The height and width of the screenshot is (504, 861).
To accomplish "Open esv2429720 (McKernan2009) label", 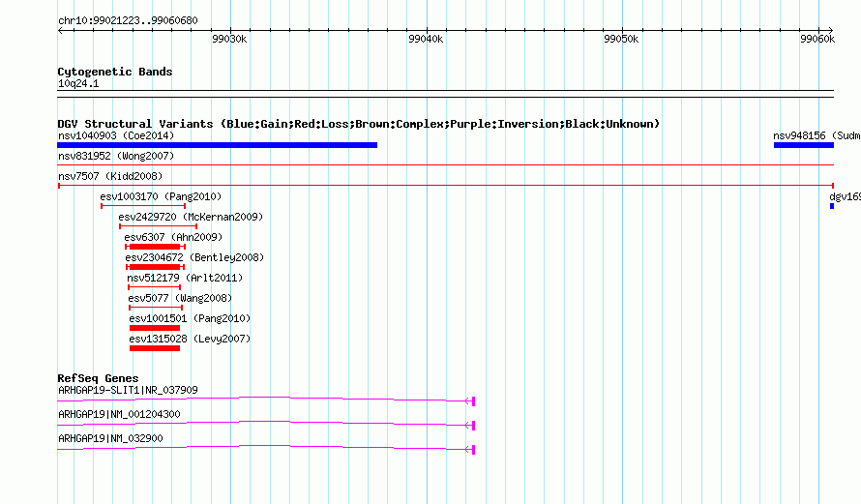I will [191, 217].
